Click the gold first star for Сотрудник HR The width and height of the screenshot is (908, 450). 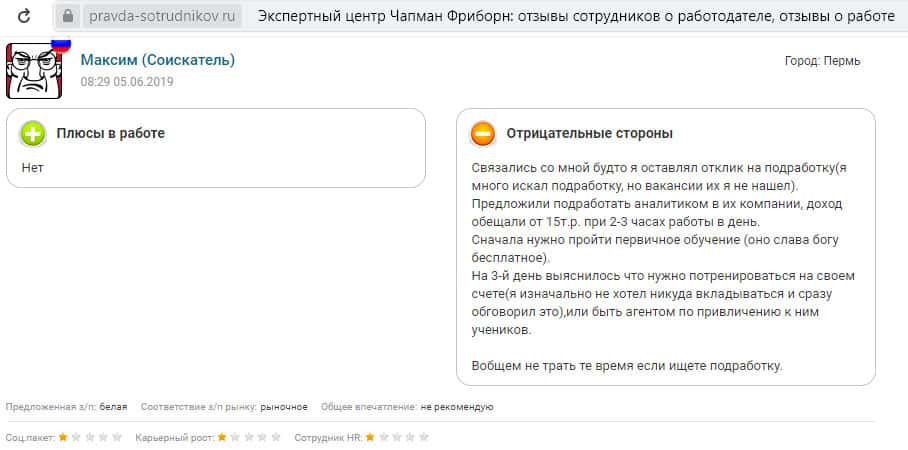(x=370, y=437)
